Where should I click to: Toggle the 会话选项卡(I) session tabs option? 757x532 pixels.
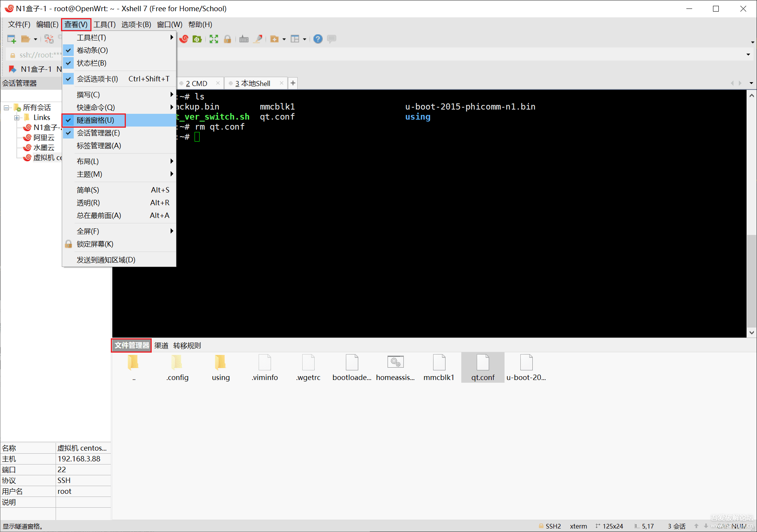(x=119, y=79)
